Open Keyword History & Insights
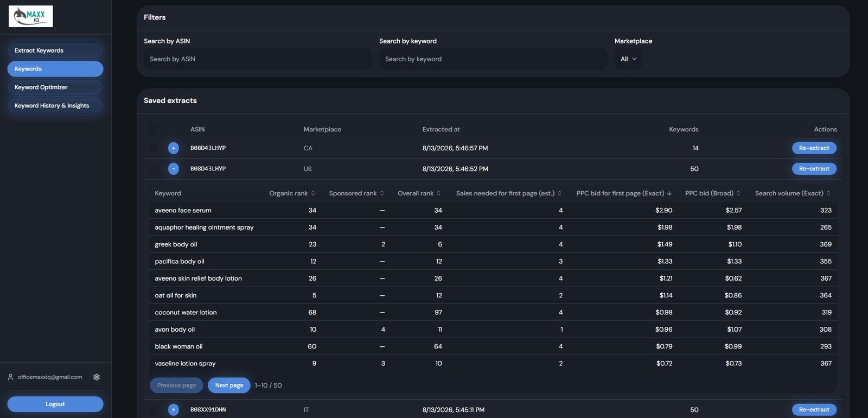The height and width of the screenshot is (418, 868). pyautogui.click(x=55, y=106)
